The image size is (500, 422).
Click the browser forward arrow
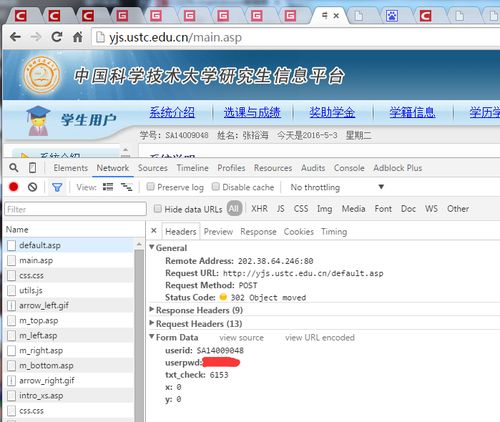point(36,37)
